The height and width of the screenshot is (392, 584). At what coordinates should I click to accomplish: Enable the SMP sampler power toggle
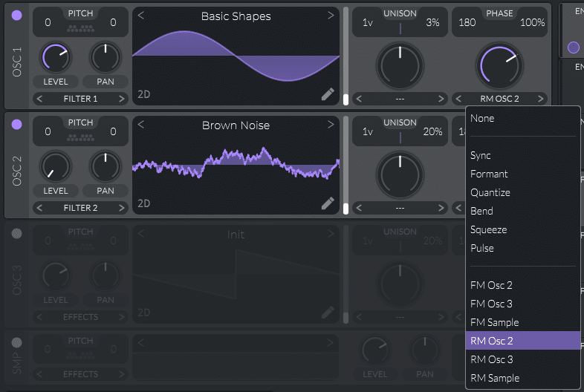(x=17, y=342)
